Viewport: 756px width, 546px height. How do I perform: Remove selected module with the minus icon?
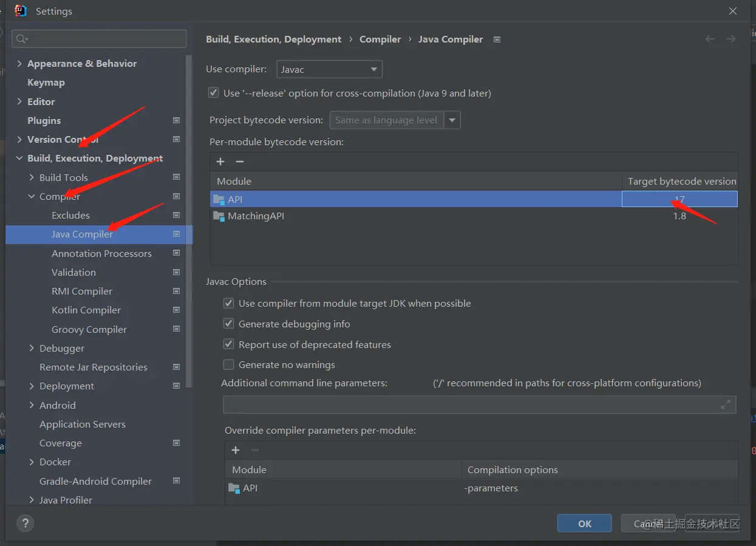[x=240, y=162]
